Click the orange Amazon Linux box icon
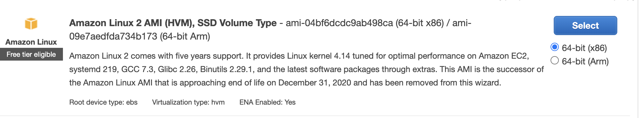This screenshot has width=644, height=118. (31, 24)
